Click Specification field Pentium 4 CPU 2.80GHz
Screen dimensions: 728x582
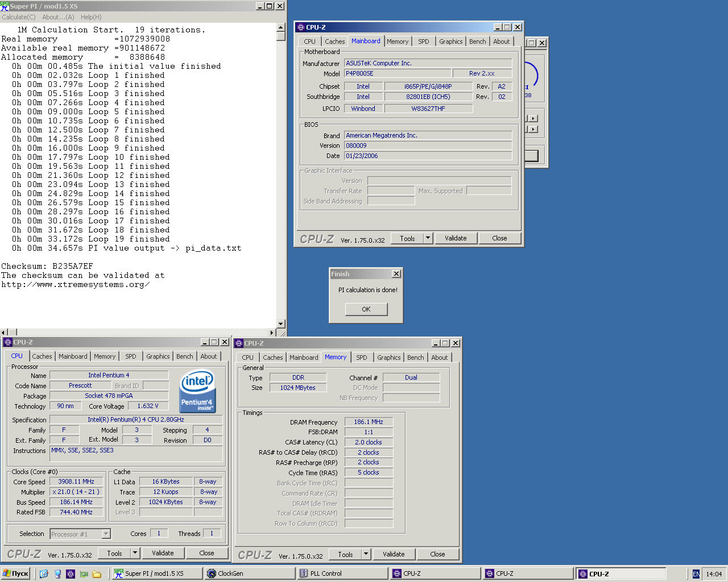point(136,419)
